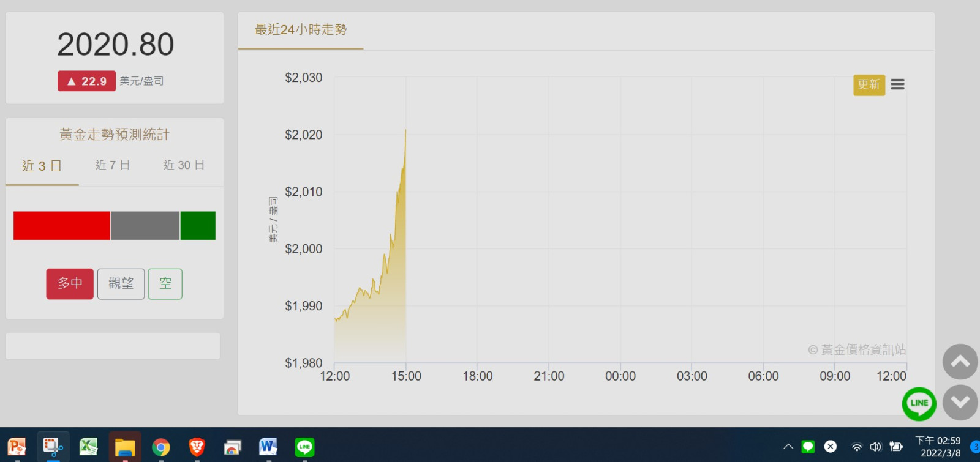Click the vertical 美元 / 盎司 axis title
Screen dimensions: 980x462
(273, 219)
